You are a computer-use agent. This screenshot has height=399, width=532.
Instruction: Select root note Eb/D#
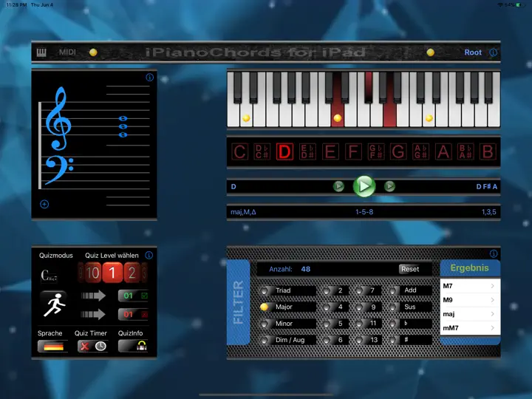tap(307, 151)
